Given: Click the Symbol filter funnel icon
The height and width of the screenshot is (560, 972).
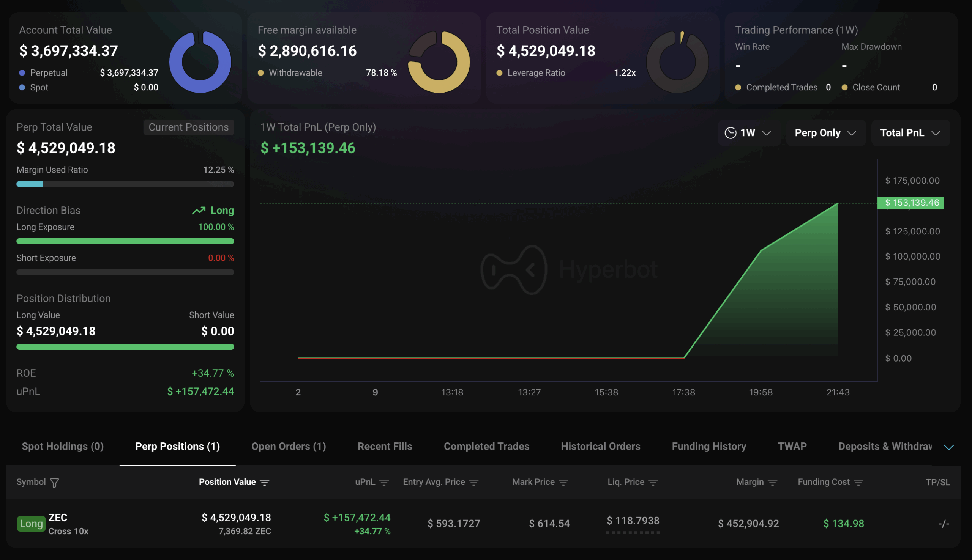Looking at the screenshot, I should point(55,482).
